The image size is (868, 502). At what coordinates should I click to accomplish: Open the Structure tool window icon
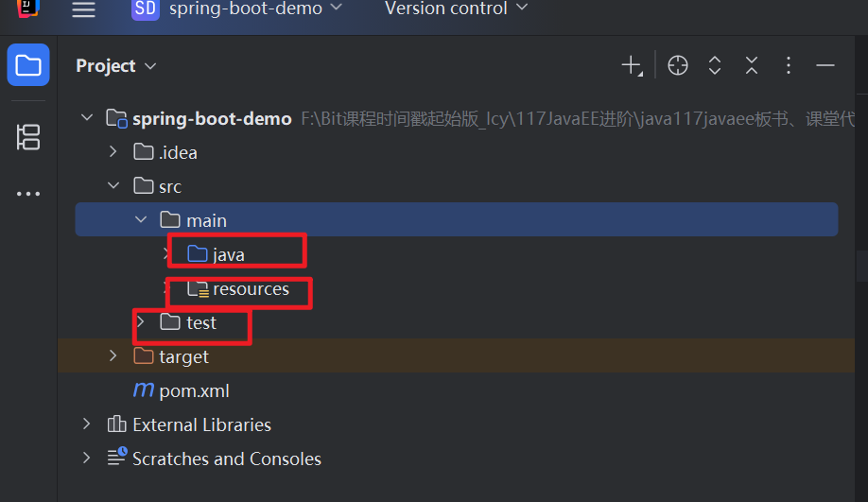pyautogui.click(x=28, y=137)
